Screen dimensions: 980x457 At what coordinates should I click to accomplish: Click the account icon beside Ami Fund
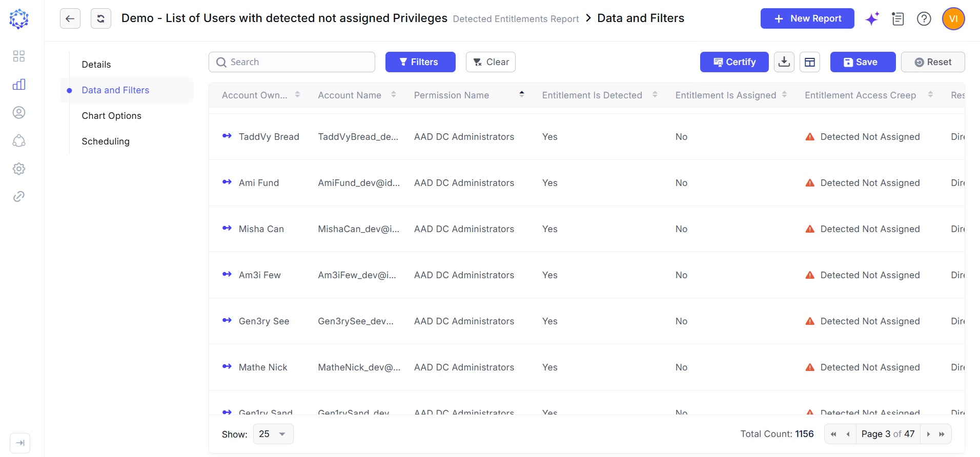tap(227, 182)
